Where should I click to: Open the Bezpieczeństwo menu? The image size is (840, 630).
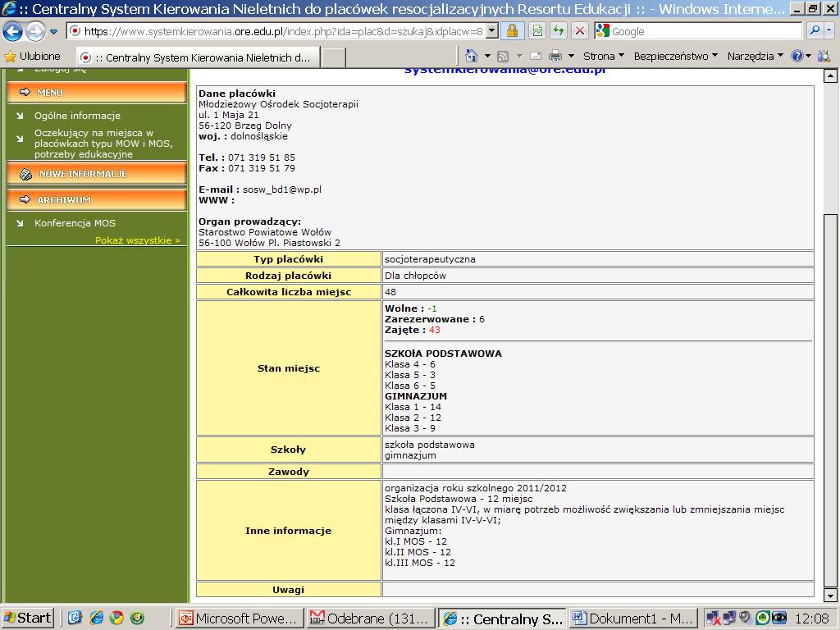pyautogui.click(x=676, y=57)
